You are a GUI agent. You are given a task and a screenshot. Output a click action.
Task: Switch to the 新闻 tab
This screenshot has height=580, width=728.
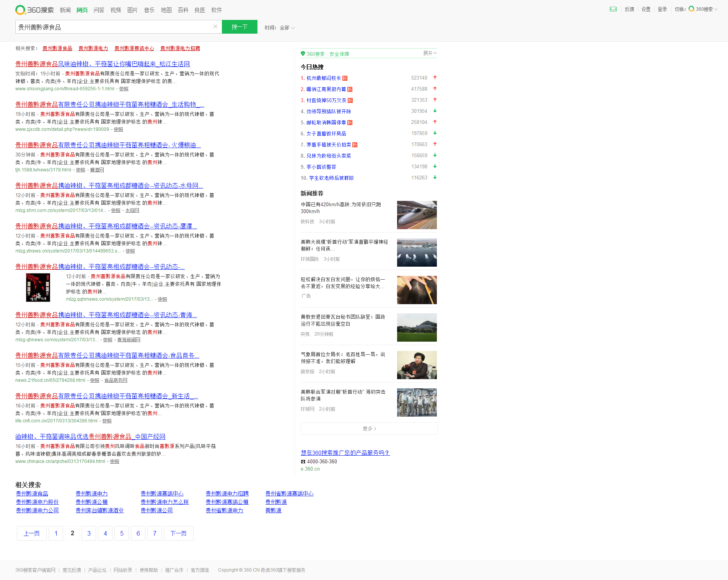click(x=65, y=10)
